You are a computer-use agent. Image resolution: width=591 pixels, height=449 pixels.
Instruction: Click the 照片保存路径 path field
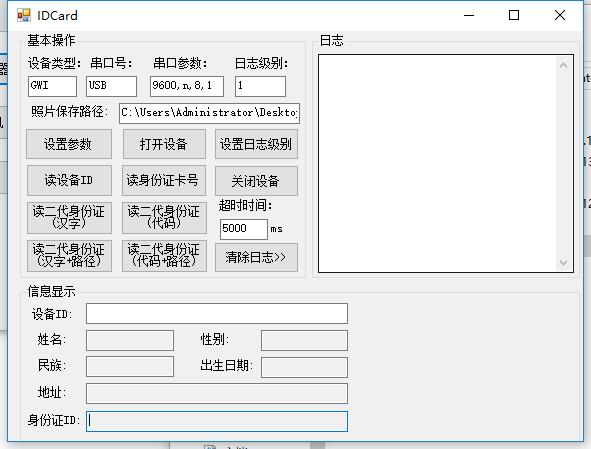click(210, 113)
